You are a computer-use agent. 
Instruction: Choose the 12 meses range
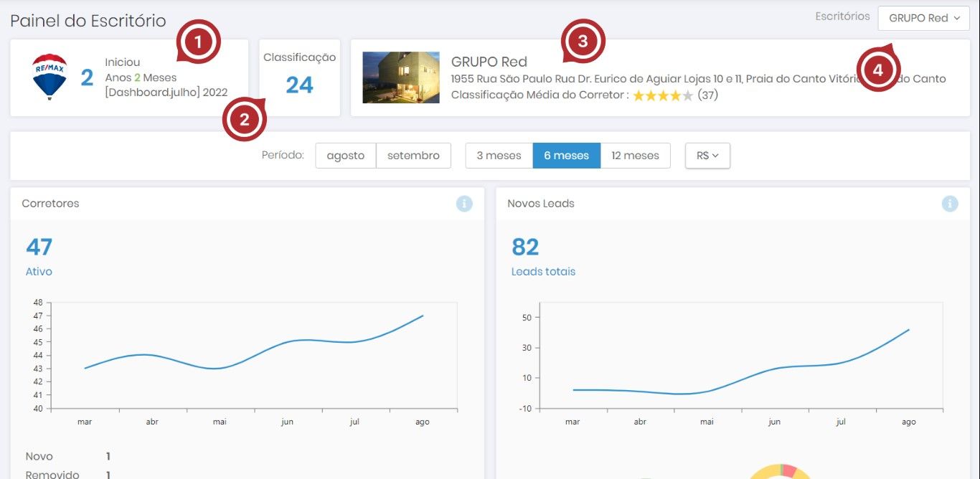click(x=635, y=156)
